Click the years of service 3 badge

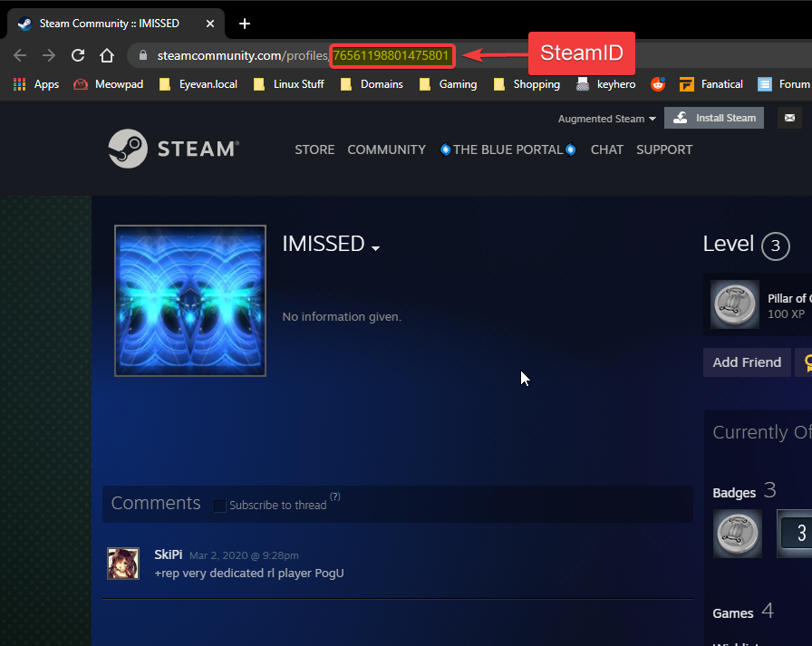pyautogui.click(x=796, y=534)
